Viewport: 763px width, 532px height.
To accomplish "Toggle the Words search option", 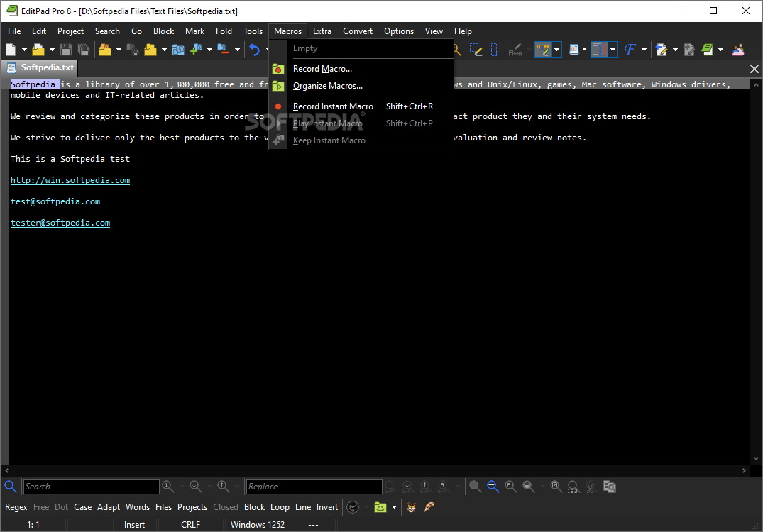I will tap(138, 507).
